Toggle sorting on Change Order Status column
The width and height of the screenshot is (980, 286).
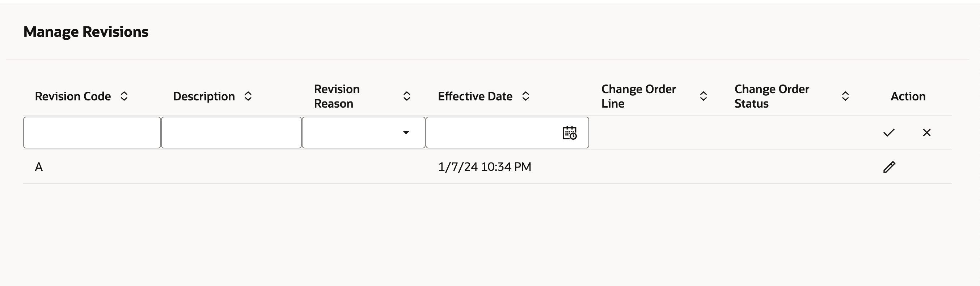pyautogui.click(x=845, y=96)
